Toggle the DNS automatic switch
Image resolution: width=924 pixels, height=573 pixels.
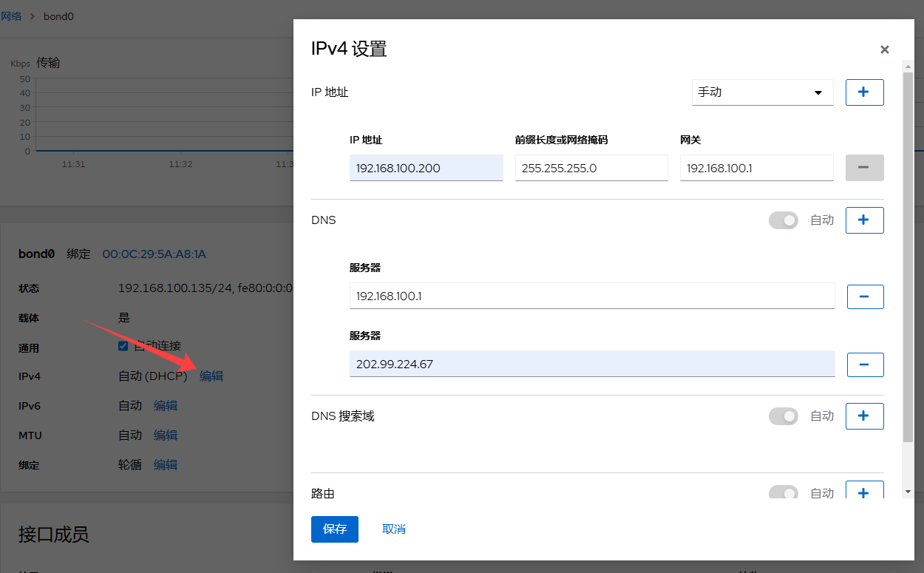pyautogui.click(x=784, y=220)
